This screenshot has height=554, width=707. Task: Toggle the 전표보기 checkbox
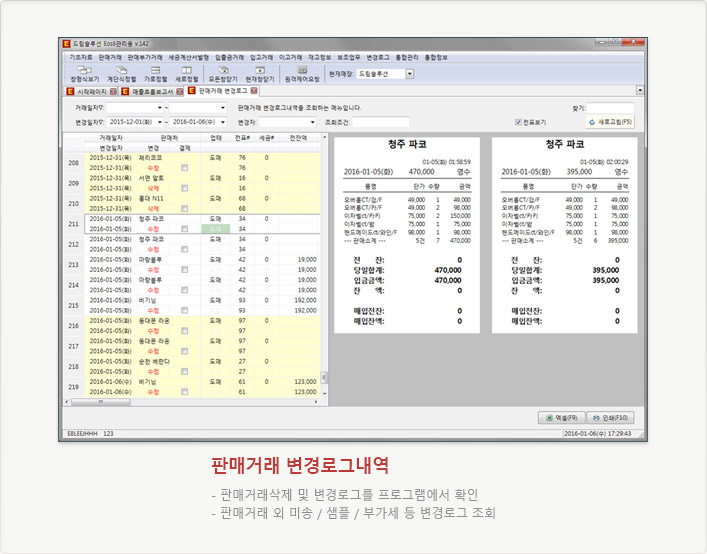[519, 121]
